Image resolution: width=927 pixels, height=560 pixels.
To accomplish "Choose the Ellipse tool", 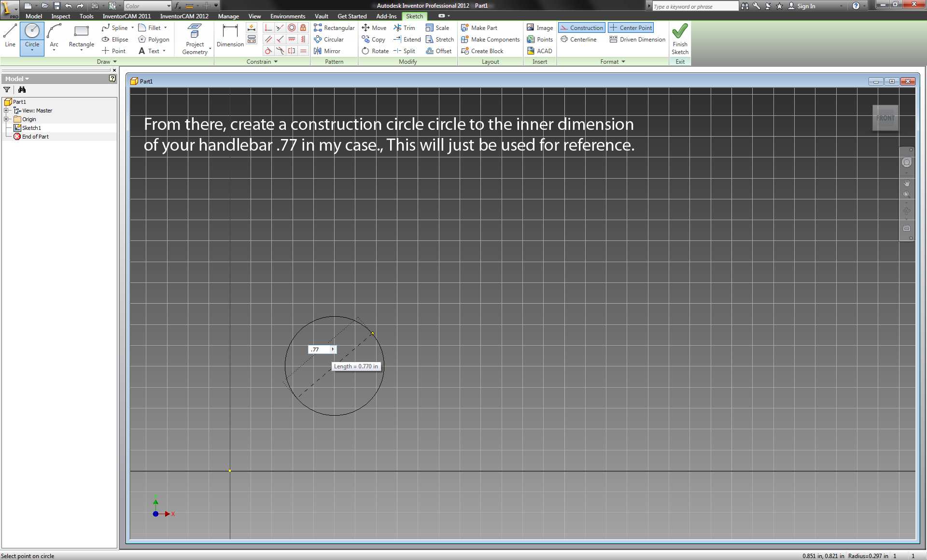I will pos(115,40).
